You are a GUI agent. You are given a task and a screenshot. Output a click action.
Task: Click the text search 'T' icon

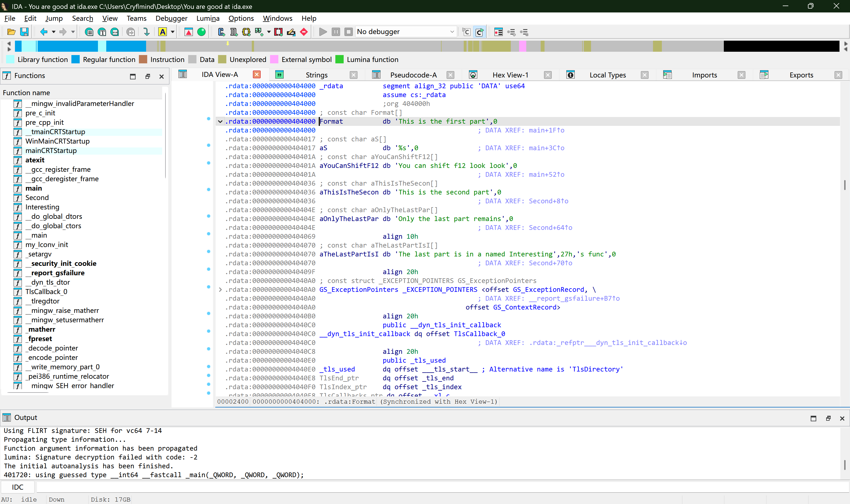click(x=102, y=32)
